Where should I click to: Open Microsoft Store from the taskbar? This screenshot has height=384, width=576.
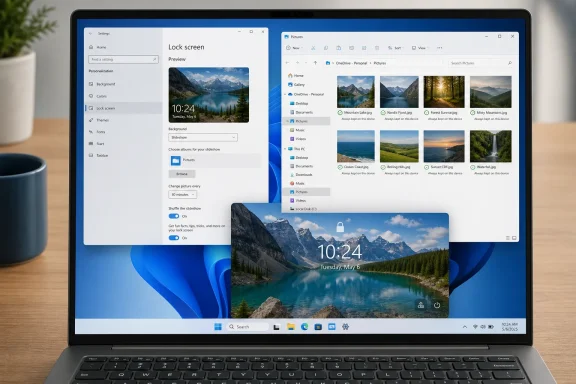[x=318, y=327]
